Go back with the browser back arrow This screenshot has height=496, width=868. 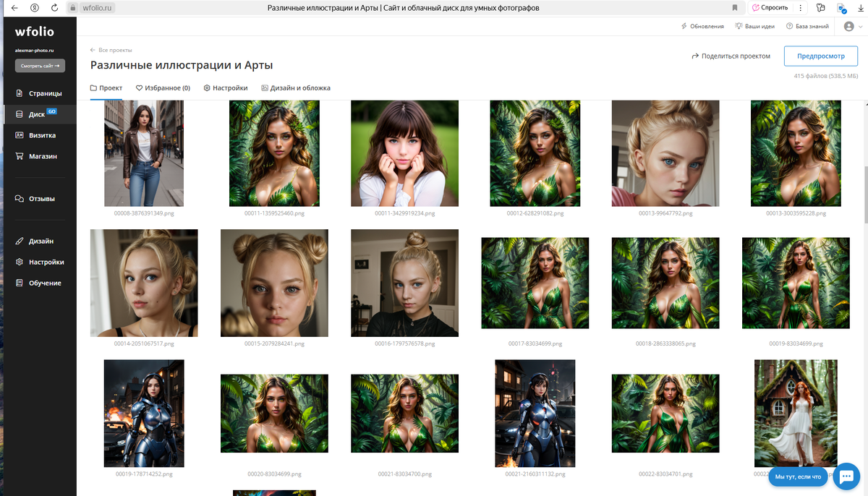14,8
